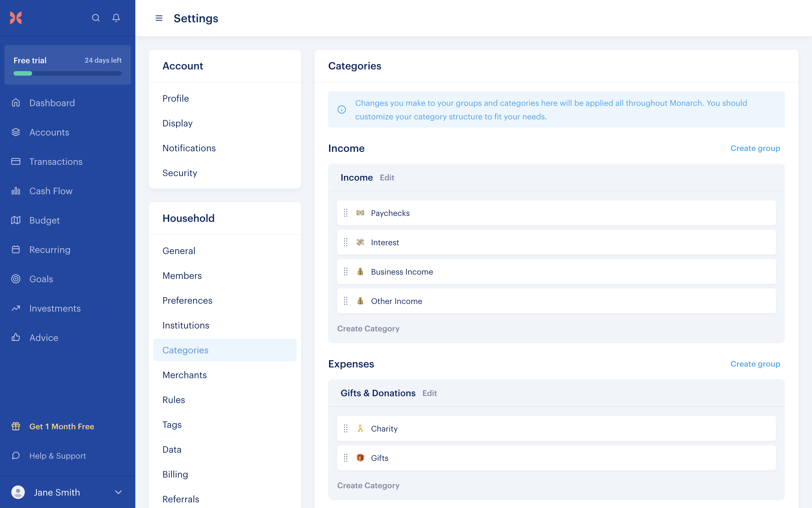Open the search icon in sidebar header
The height and width of the screenshot is (508, 812).
[96, 18]
